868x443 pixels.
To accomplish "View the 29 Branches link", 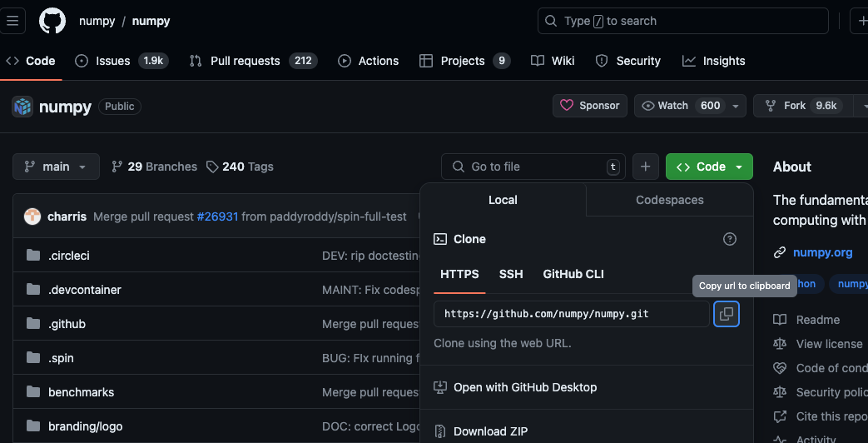I will pos(154,167).
